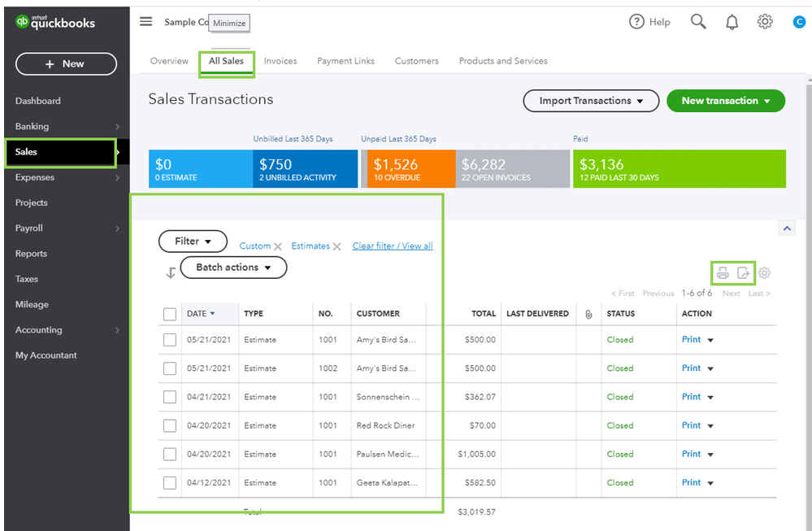Export the list to Excel icon
This screenshot has height=531, width=812.
tap(743, 272)
